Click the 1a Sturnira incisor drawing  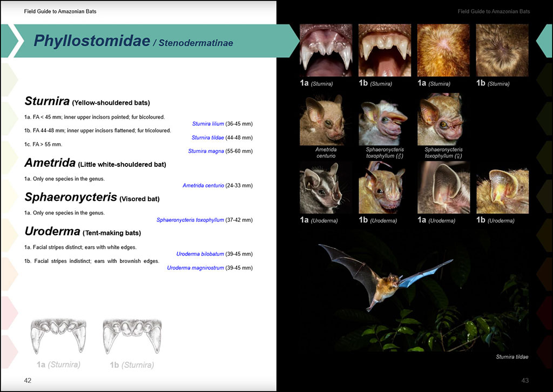[58, 336]
